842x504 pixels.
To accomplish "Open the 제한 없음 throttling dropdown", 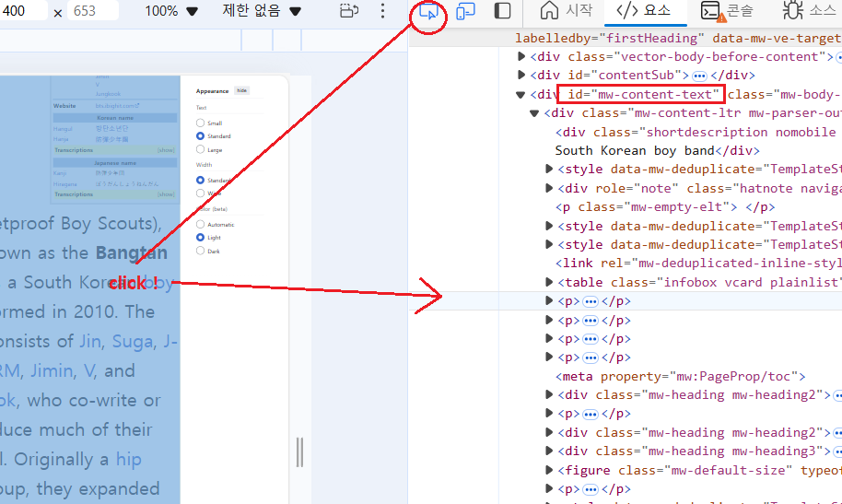I will pos(262,11).
